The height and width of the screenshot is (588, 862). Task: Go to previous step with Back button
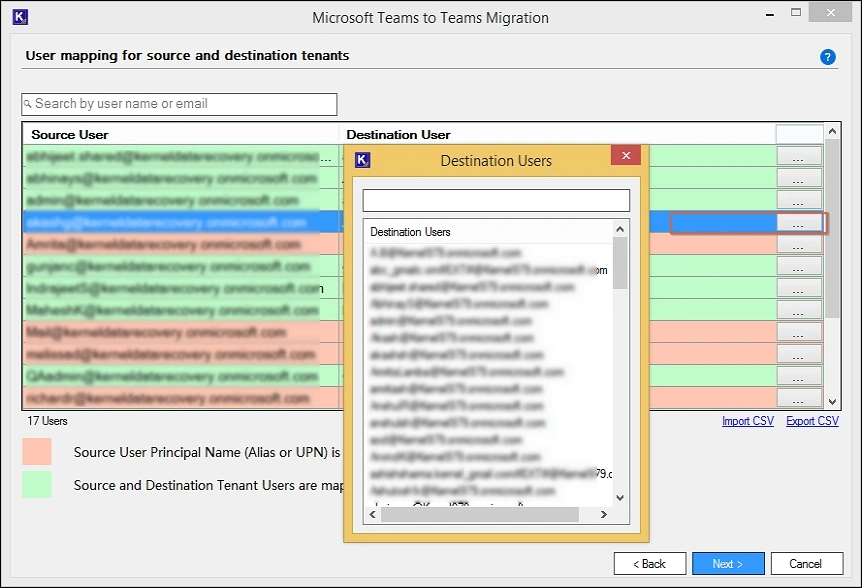click(x=650, y=564)
